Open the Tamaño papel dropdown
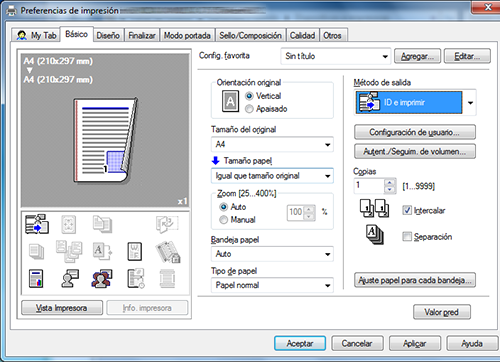The width and height of the screenshot is (500, 362). (x=272, y=176)
